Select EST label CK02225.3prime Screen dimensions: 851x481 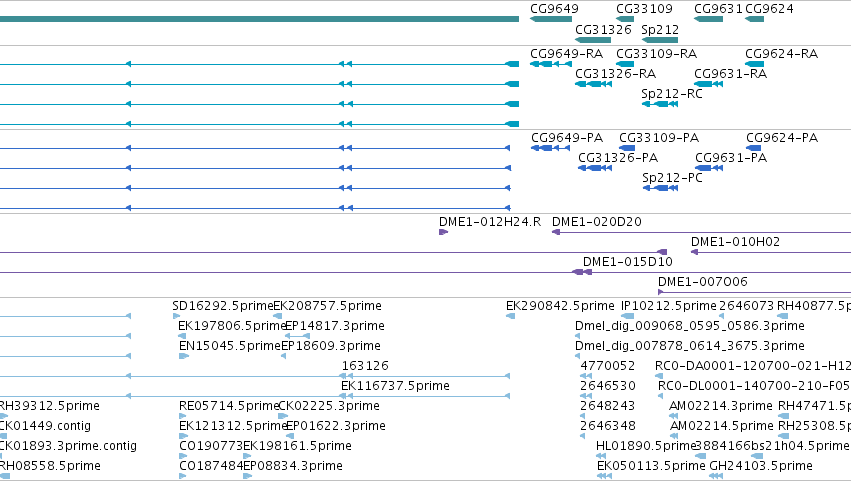(x=329, y=406)
